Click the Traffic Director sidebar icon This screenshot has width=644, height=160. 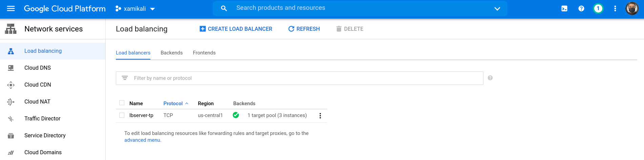pyautogui.click(x=11, y=119)
